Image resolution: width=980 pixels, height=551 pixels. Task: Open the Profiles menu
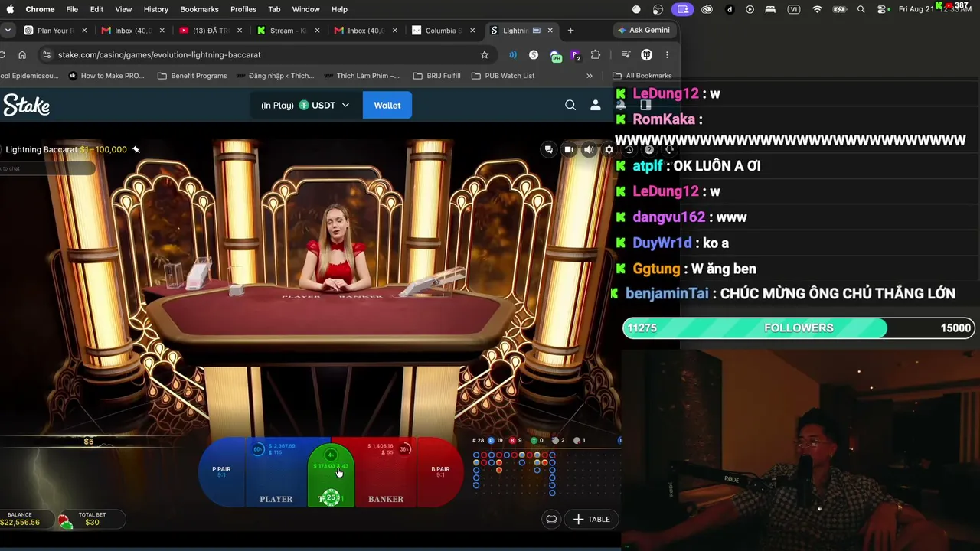(x=243, y=9)
